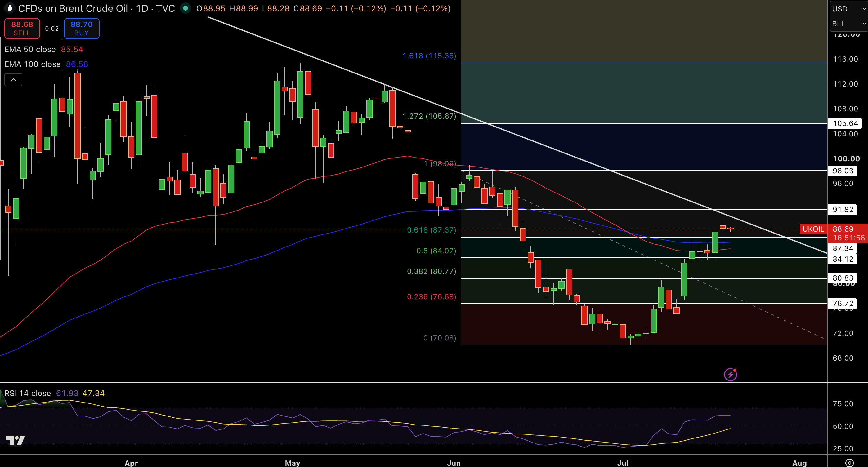Click the 91.82 price level label
The height and width of the screenshot is (467, 868).
pos(842,209)
